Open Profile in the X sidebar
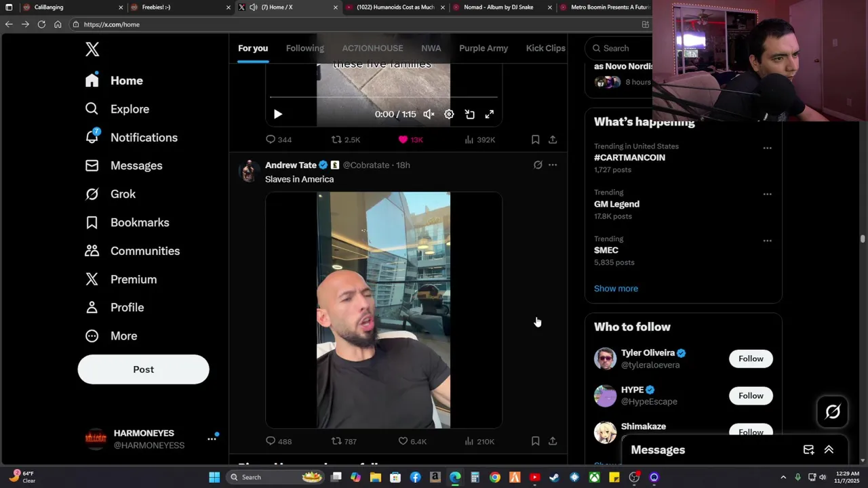Viewport: 868px width, 488px height. pyautogui.click(x=114, y=308)
